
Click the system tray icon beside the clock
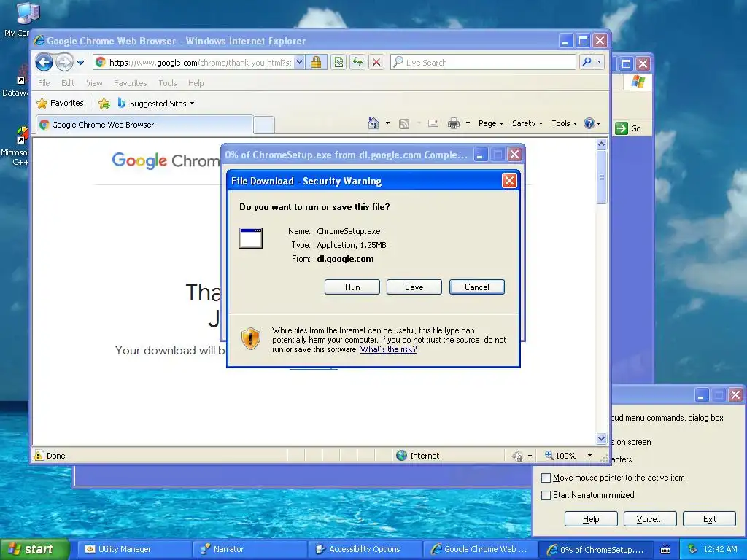click(693, 549)
